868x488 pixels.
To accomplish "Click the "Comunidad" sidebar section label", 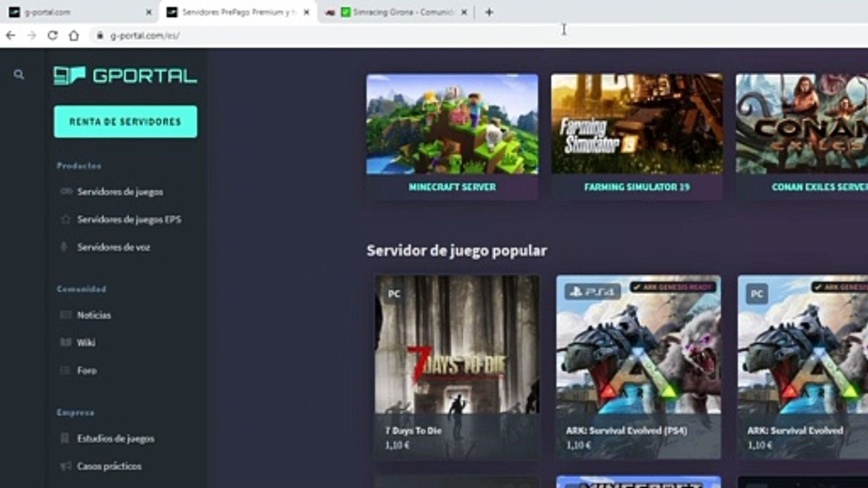I will point(81,289).
